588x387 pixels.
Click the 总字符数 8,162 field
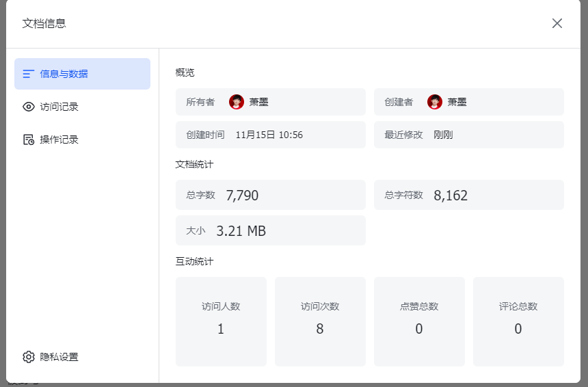468,195
